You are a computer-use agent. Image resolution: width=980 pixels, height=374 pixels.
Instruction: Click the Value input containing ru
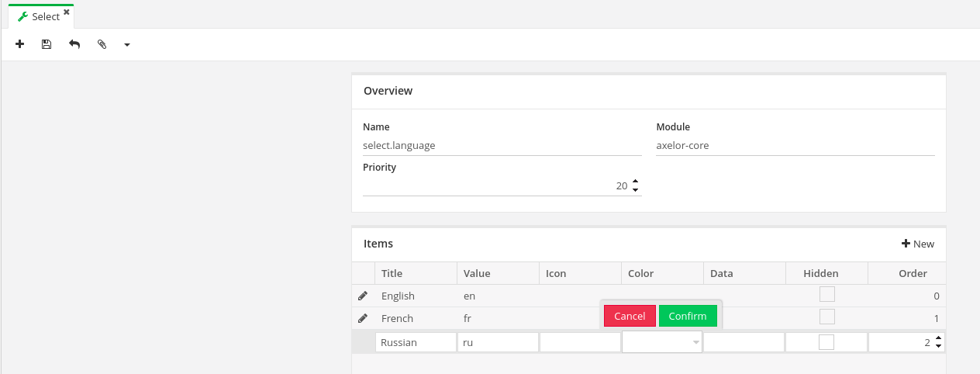pos(499,342)
